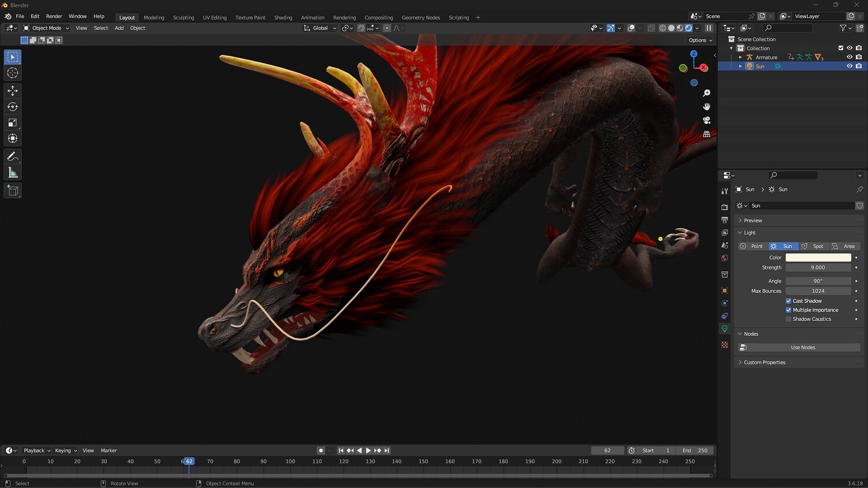Screen dimensions: 868x488
Task: Select the Scale tool
Action: click(13, 123)
